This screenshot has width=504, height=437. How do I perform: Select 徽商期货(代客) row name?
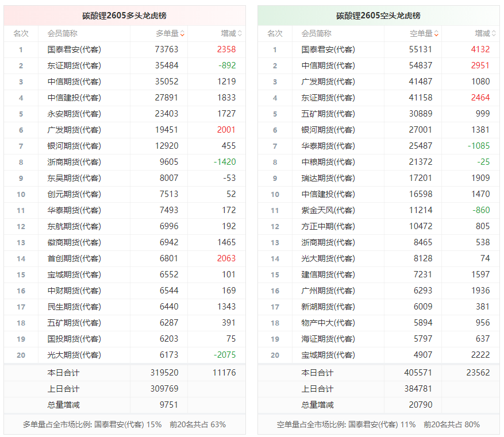74,242
